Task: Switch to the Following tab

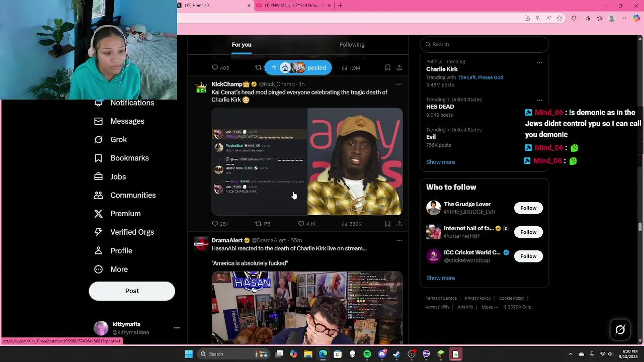Action: click(352, 45)
